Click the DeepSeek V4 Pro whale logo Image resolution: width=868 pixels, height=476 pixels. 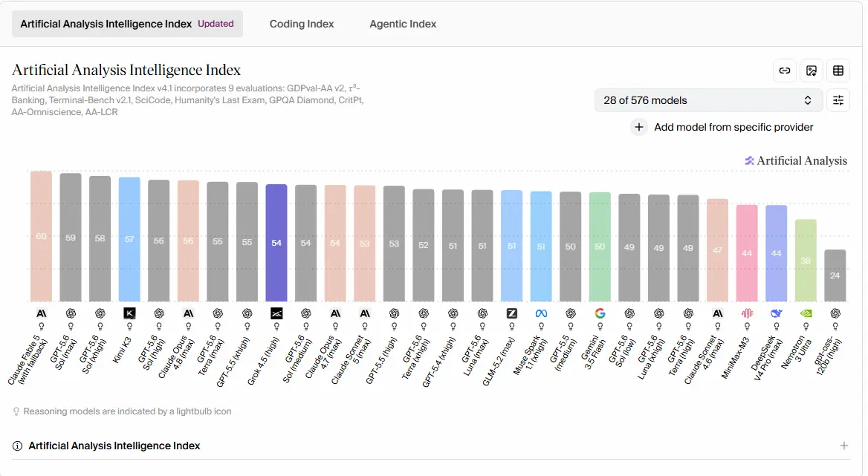coord(776,313)
